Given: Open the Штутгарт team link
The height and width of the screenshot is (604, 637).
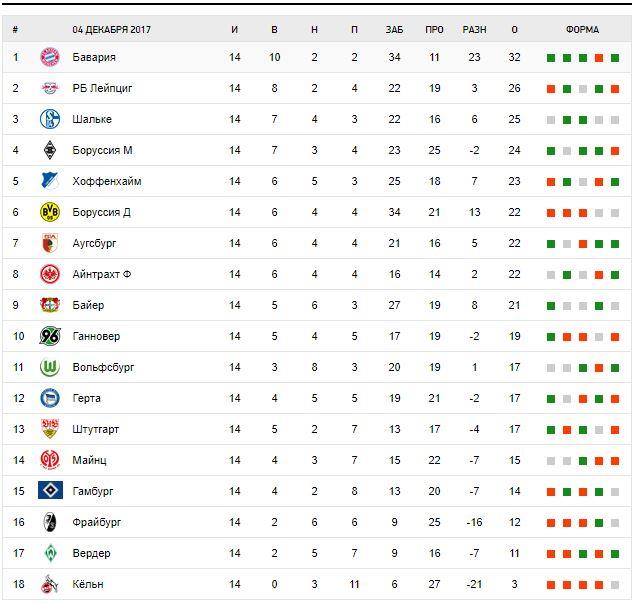Looking at the screenshot, I should (94, 429).
